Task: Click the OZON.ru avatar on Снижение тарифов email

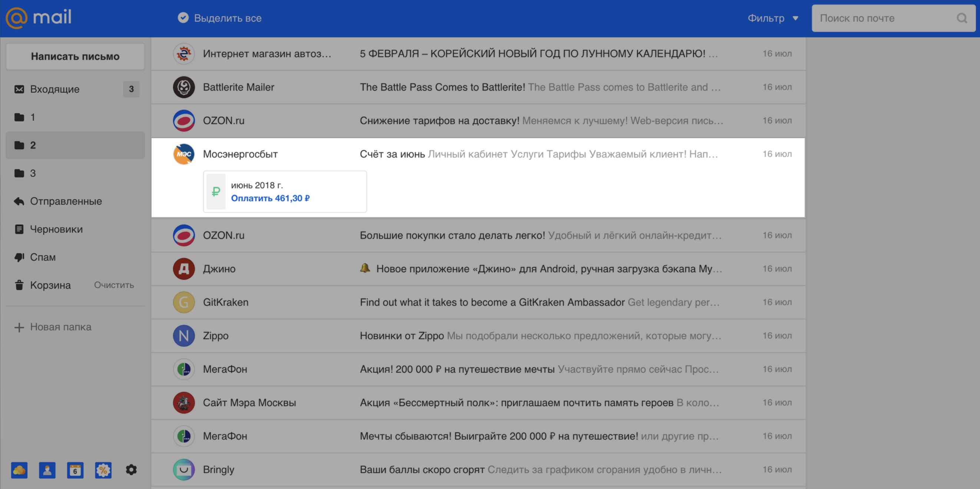Action: pyautogui.click(x=184, y=120)
